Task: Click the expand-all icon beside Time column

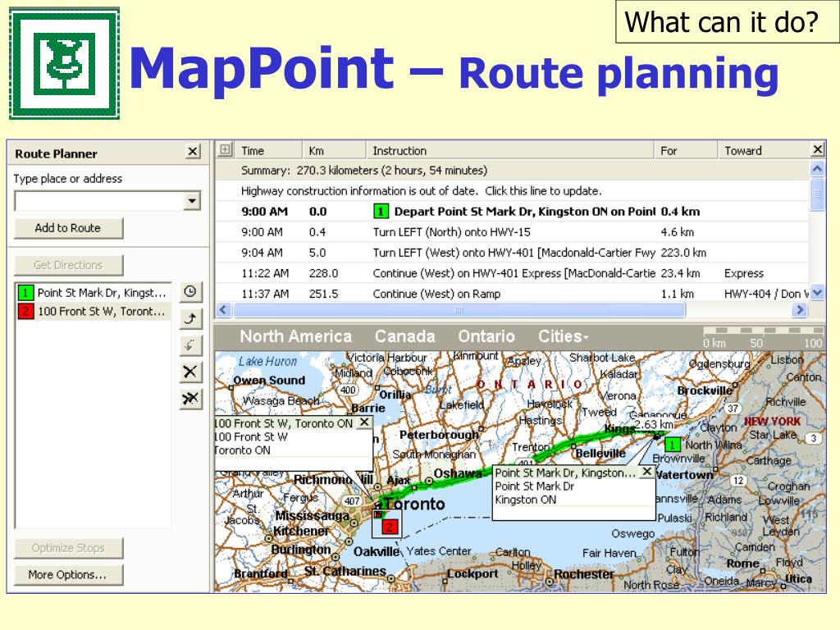Action: [x=226, y=150]
